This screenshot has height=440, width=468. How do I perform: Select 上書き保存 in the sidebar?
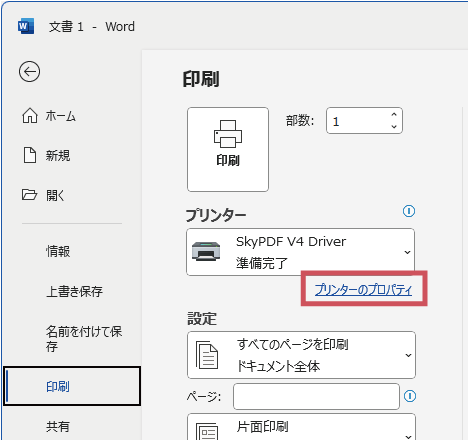click(x=74, y=291)
